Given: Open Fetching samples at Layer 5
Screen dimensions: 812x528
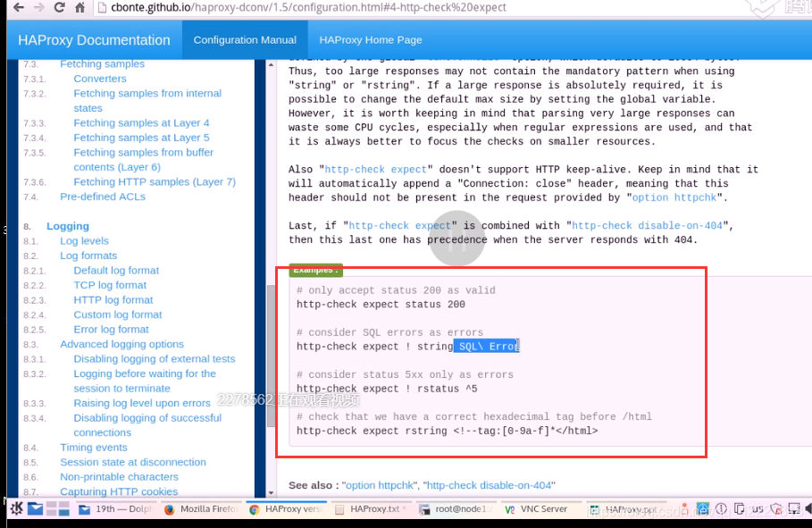Looking at the screenshot, I should point(141,138).
